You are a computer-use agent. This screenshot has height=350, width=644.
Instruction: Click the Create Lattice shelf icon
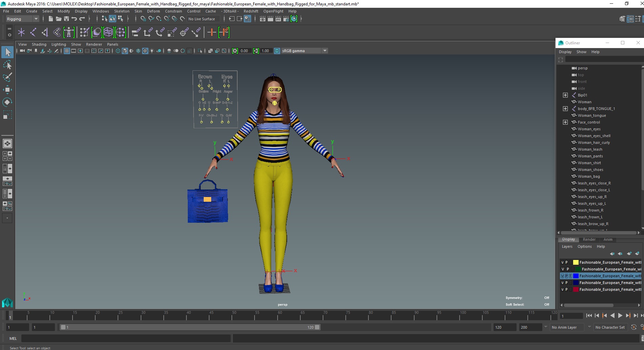pos(108,32)
